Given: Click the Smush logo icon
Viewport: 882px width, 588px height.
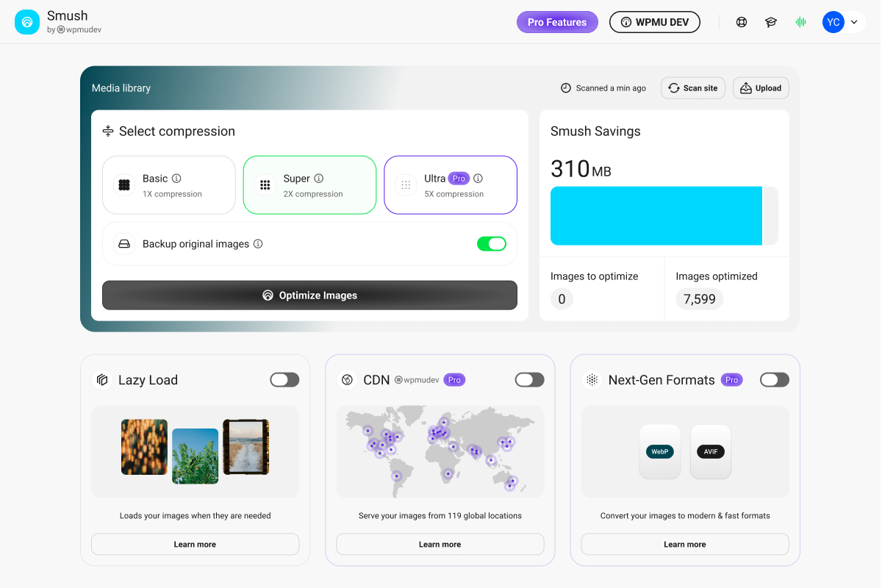Looking at the screenshot, I should pyautogui.click(x=27, y=22).
